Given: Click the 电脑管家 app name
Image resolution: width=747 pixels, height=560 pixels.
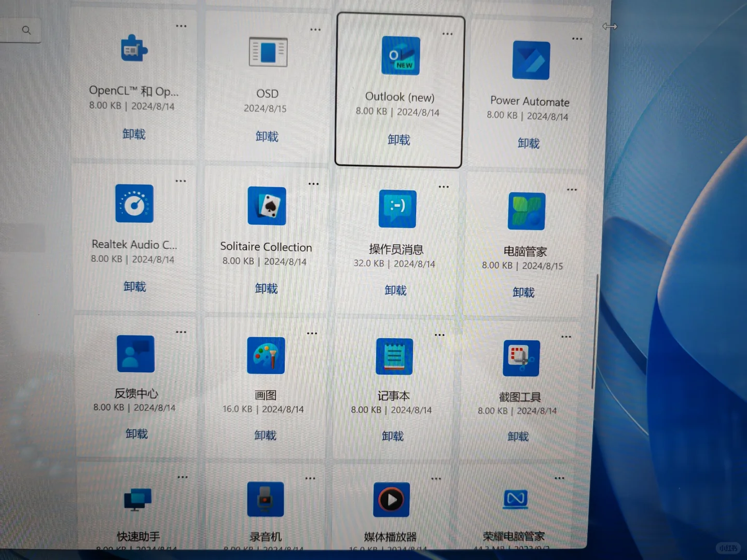Looking at the screenshot, I should [x=525, y=251].
